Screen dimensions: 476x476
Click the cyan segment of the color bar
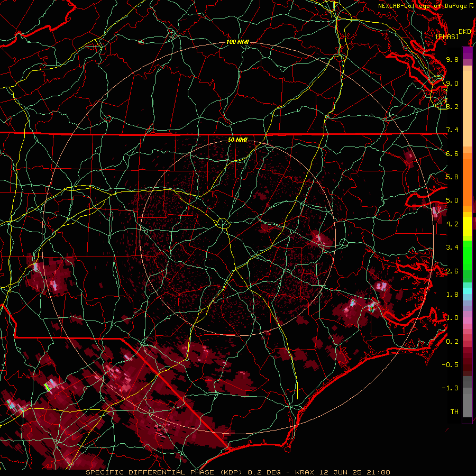(467, 291)
